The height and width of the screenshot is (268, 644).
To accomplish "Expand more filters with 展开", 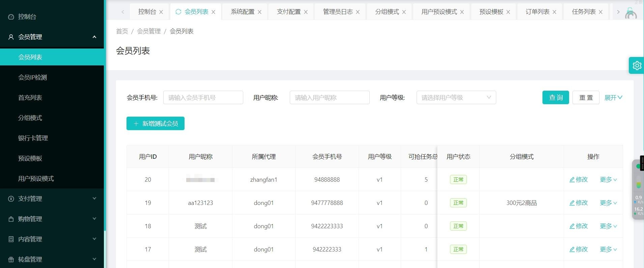I will [x=613, y=98].
